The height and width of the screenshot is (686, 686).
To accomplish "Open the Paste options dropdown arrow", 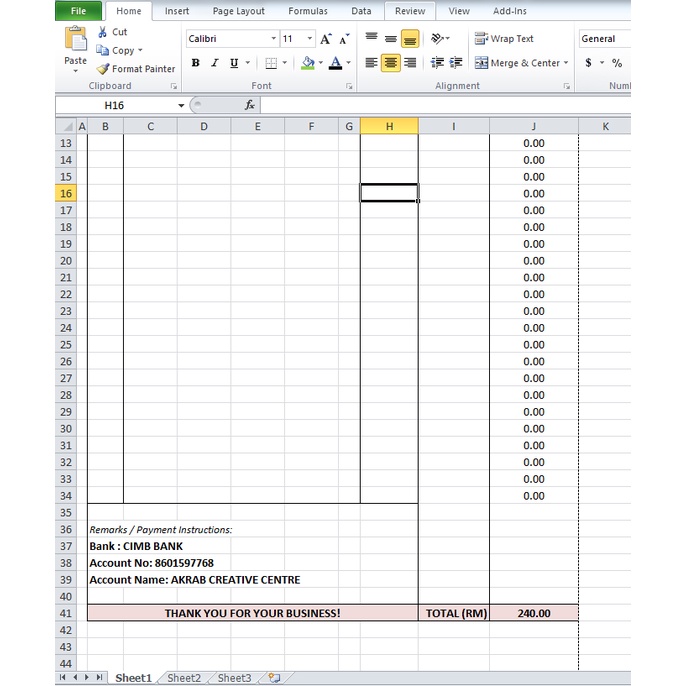I will pyautogui.click(x=75, y=71).
